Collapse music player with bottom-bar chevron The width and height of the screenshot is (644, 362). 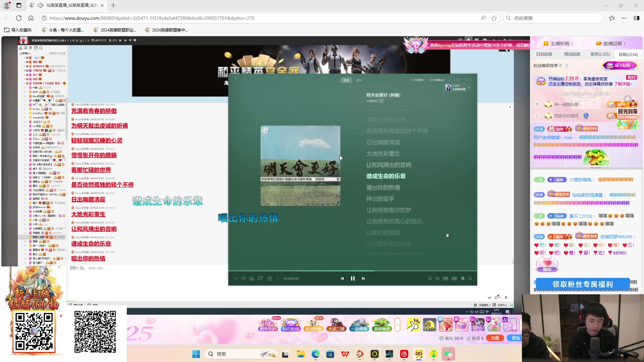[235, 279]
